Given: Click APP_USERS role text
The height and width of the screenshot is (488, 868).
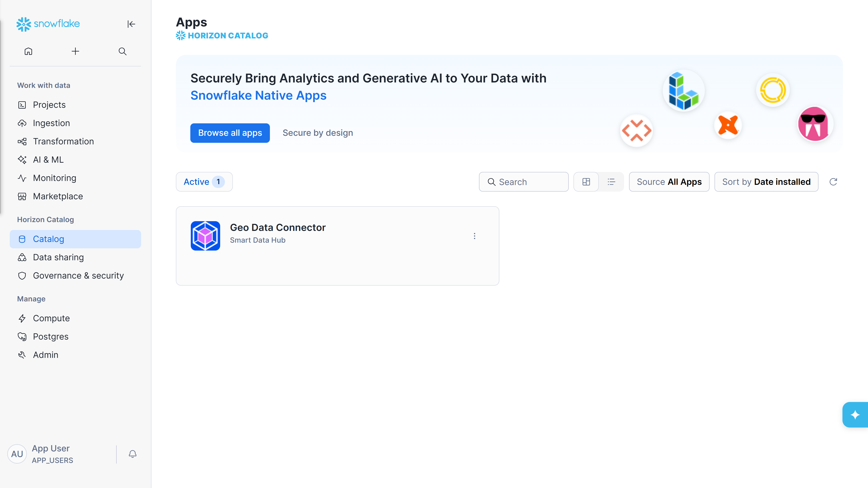Looking at the screenshot, I should pos(52,460).
